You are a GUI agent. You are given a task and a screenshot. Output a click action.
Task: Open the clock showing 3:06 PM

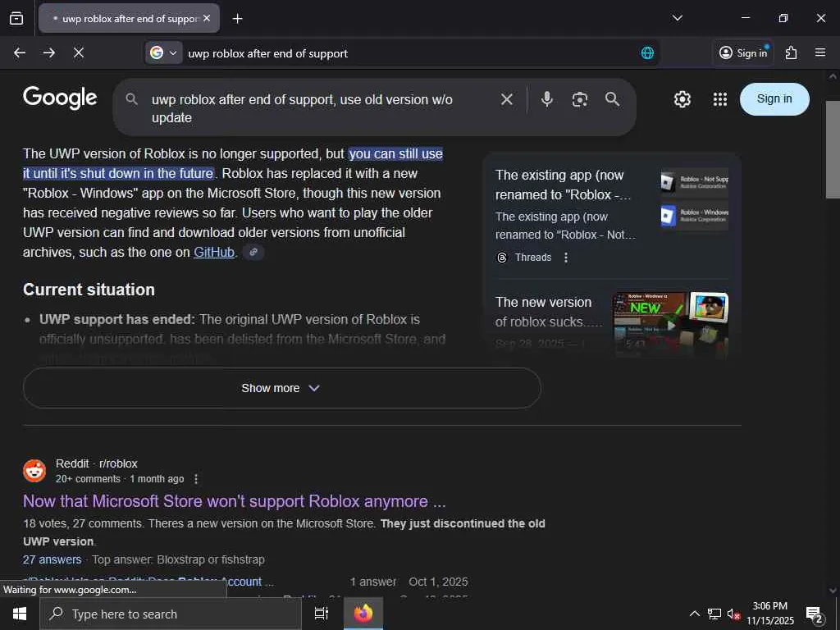tap(769, 614)
